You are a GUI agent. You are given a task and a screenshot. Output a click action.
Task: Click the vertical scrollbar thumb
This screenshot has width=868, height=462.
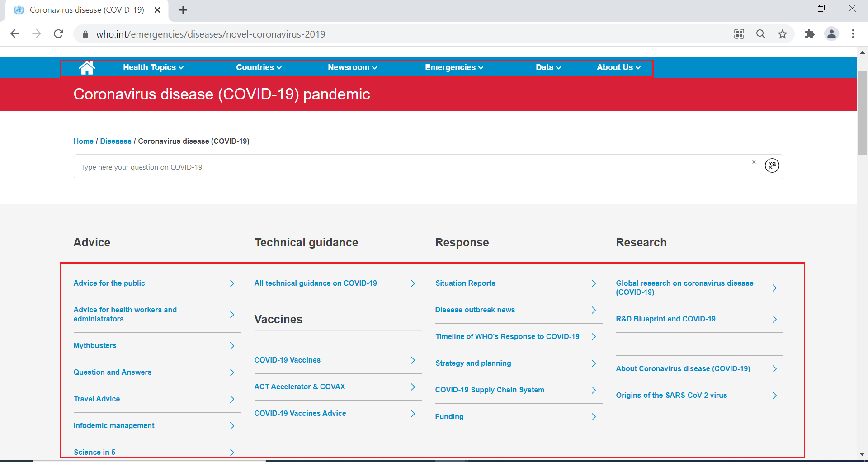[x=862, y=113]
